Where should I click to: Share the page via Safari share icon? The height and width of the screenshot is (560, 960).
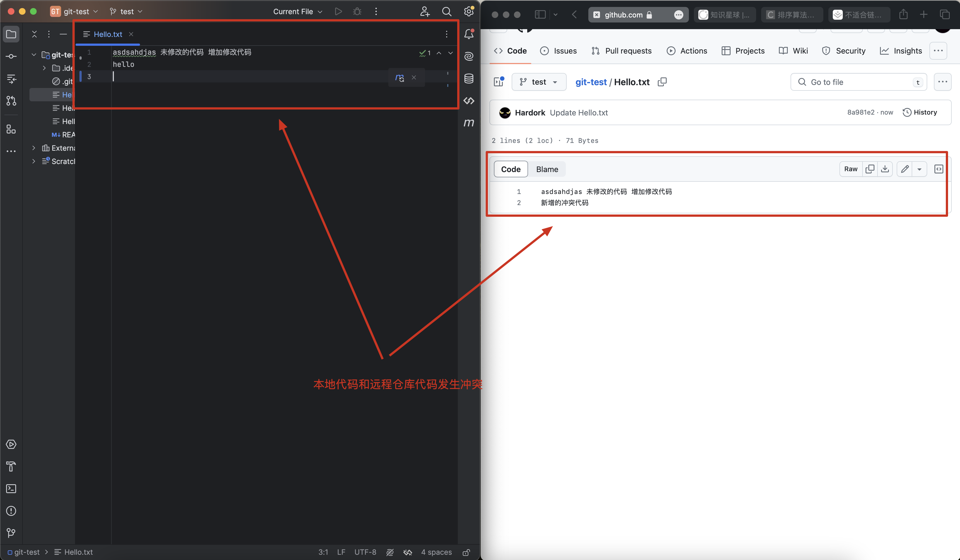point(903,14)
